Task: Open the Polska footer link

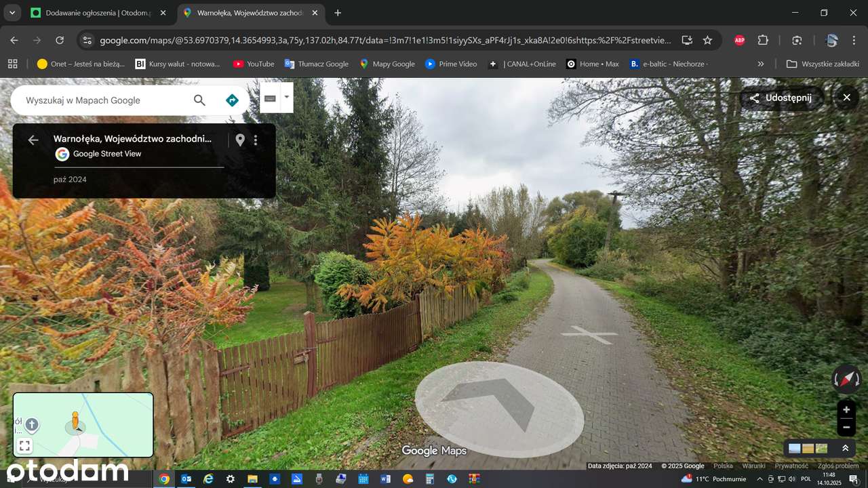Action: 723,466
